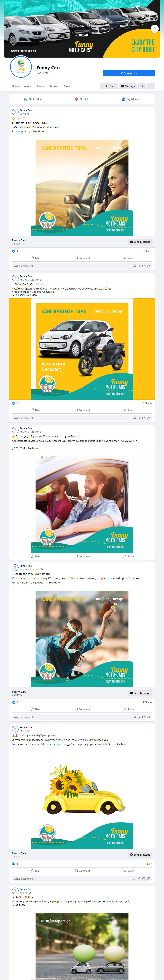Image resolution: width=164 pixels, height=980 pixels.
Task: Open the options menu of the 'Summer is all around' post
Action: pyautogui.click(x=149, y=111)
